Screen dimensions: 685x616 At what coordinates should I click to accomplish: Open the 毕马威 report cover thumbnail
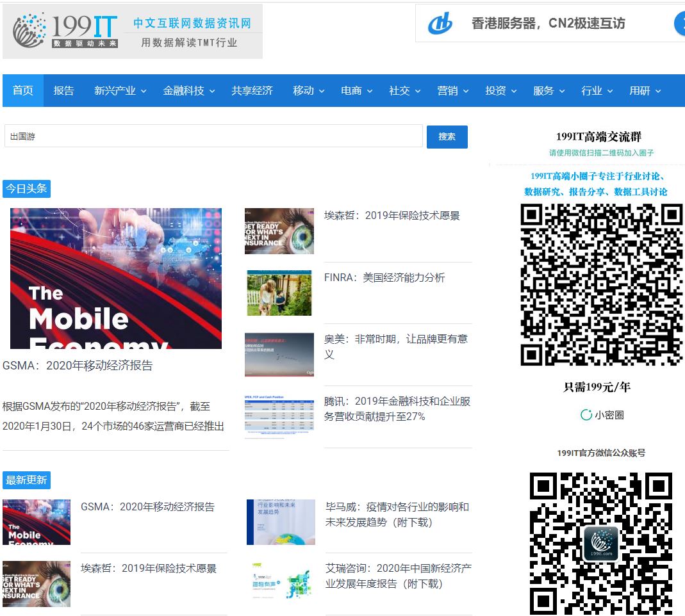pyautogui.click(x=281, y=522)
